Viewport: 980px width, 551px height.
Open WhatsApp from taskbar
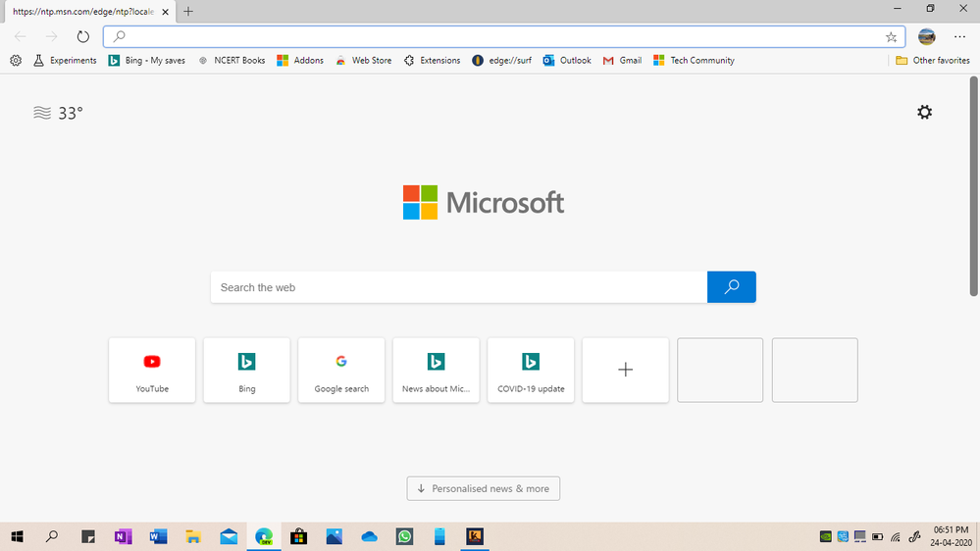click(x=404, y=536)
